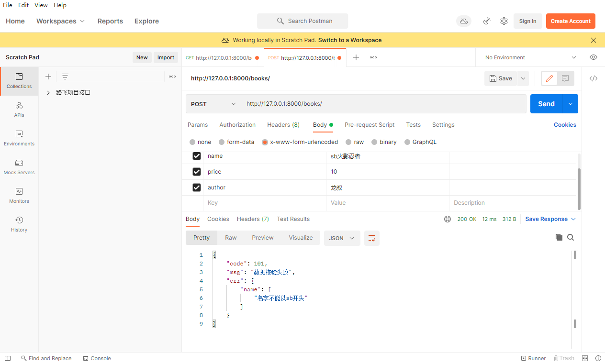Uncheck the author parameter checkbox
The width and height of the screenshot is (605, 364).
[x=197, y=188]
